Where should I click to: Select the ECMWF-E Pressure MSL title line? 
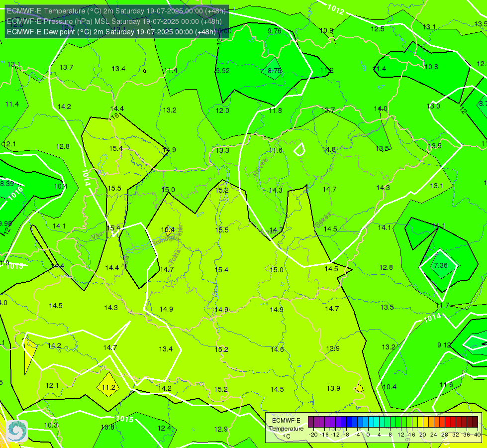coord(114,21)
